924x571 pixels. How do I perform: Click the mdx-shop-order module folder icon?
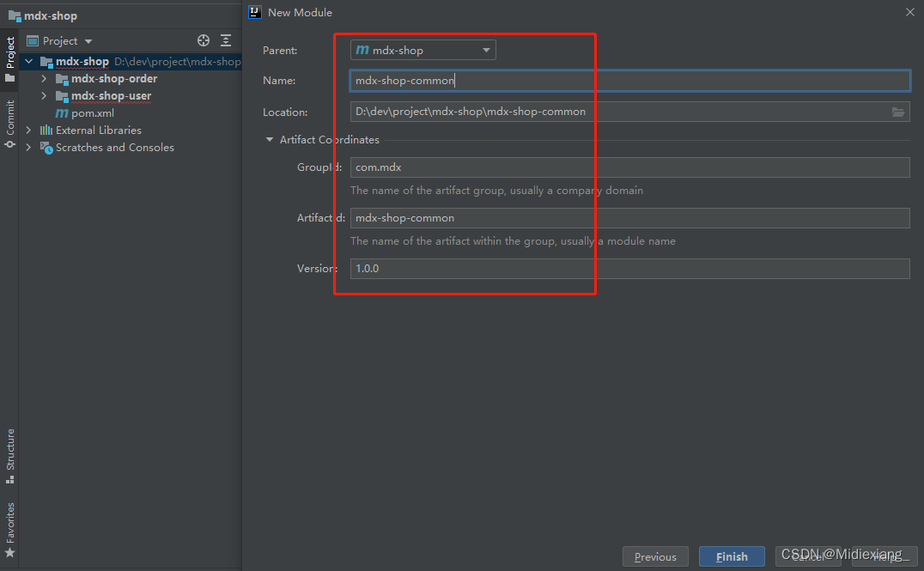click(62, 79)
